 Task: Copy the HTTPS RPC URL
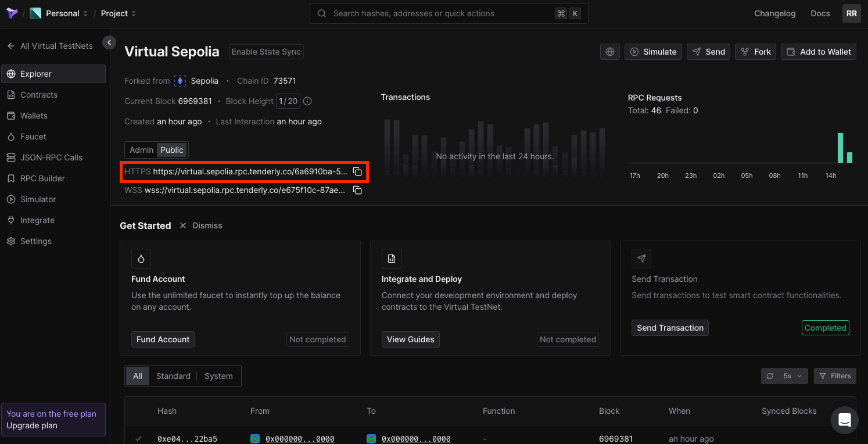[358, 171]
